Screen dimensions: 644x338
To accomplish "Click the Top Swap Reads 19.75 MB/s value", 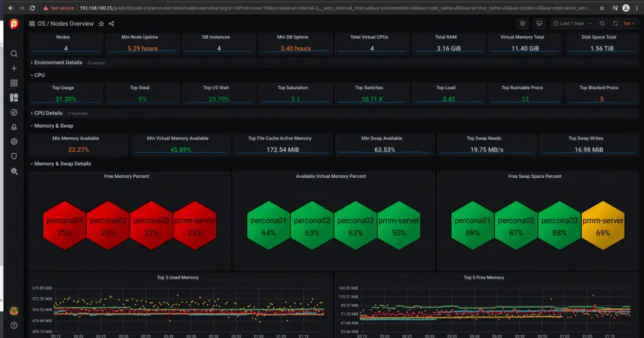I will [x=487, y=150].
